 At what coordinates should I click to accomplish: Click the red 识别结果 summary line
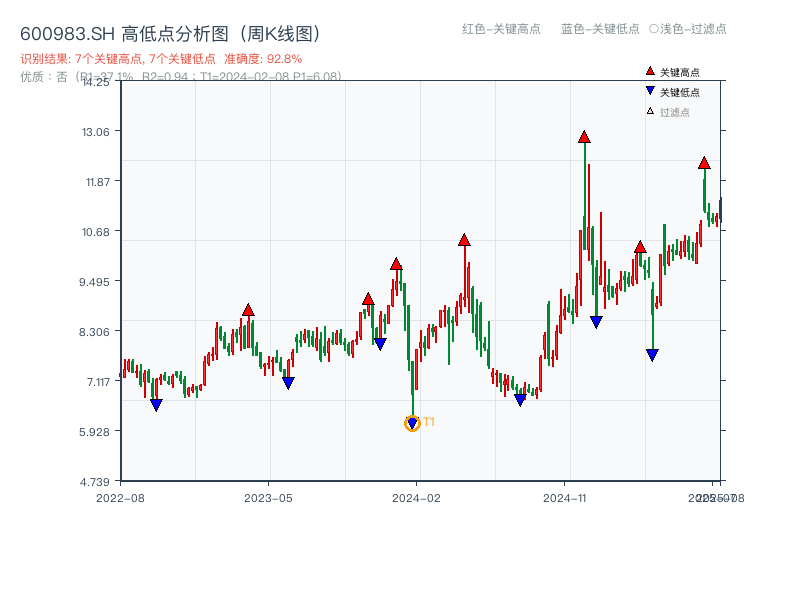click(161, 59)
